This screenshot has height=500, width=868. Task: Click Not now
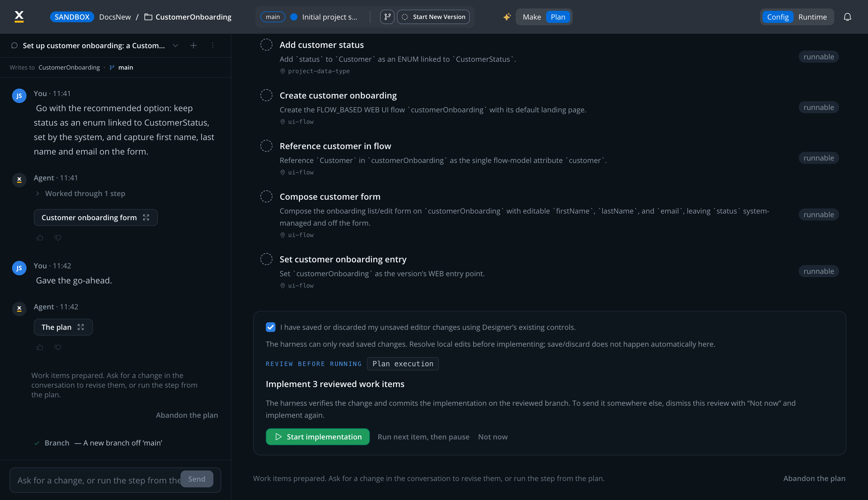(492, 436)
